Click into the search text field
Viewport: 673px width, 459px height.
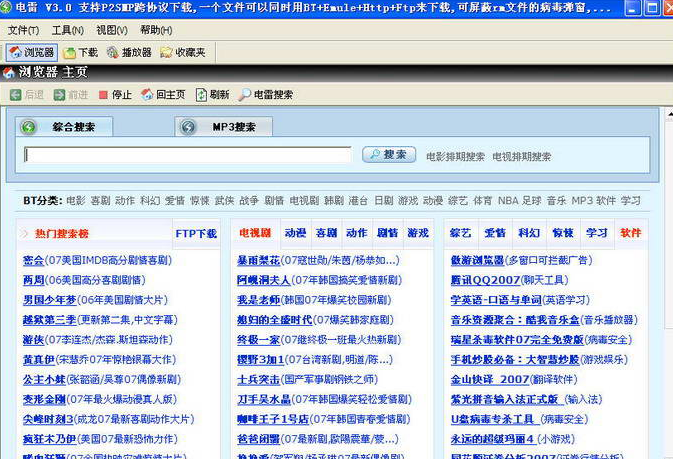tap(188, 155)
